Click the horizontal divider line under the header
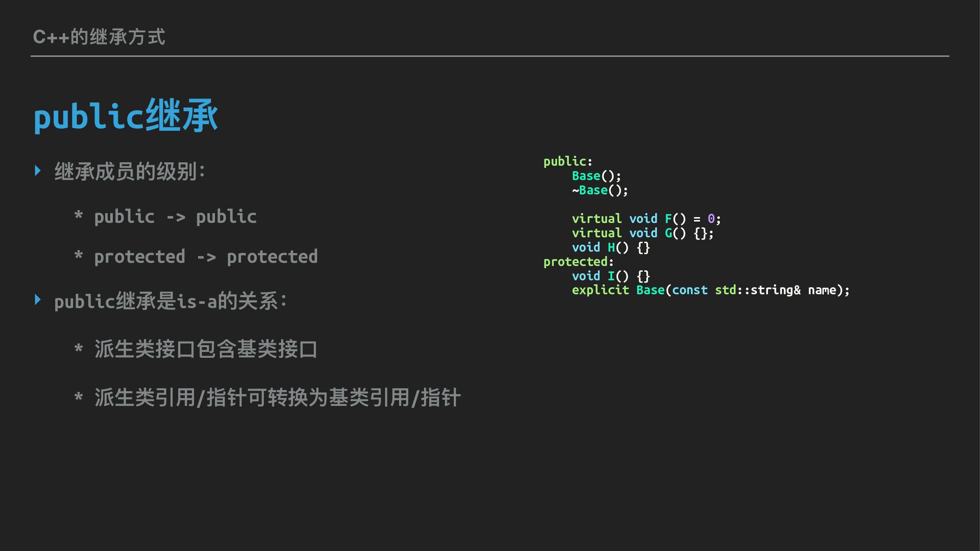980x551 pixels. pyautogui.click(x=489, y=56)
